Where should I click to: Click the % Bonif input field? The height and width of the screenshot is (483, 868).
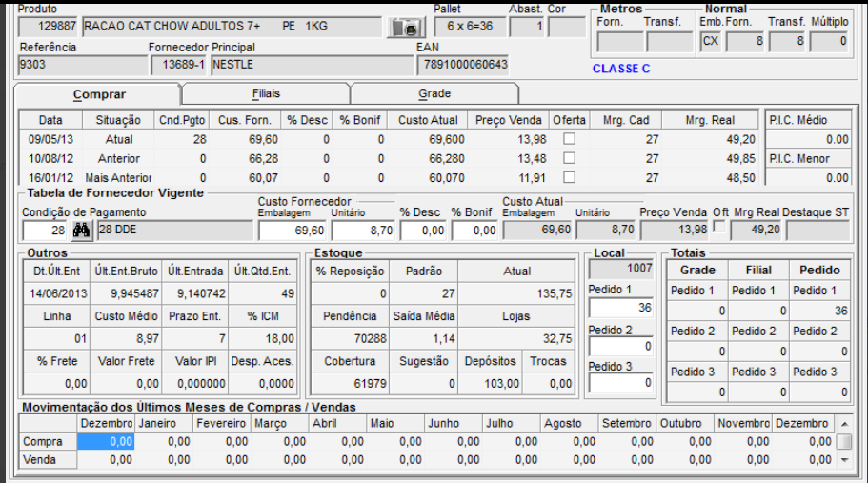point(474,231)
